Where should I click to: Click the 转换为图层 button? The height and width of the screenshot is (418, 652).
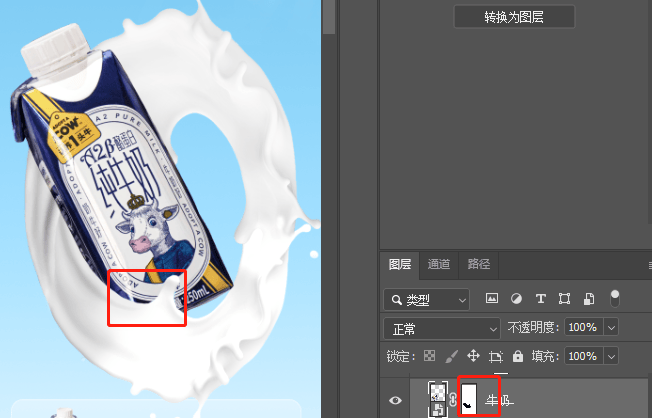tap(514, 17)
